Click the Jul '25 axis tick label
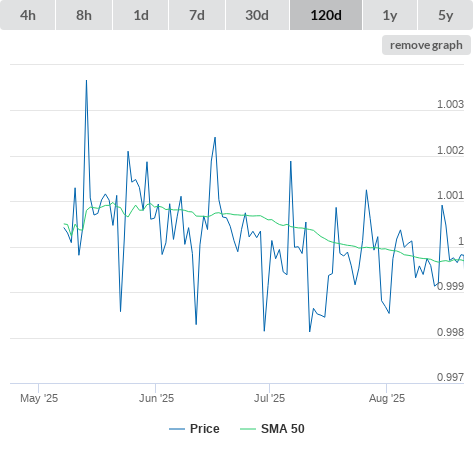Screen dimensions: 474x455 tap(269, 398)
